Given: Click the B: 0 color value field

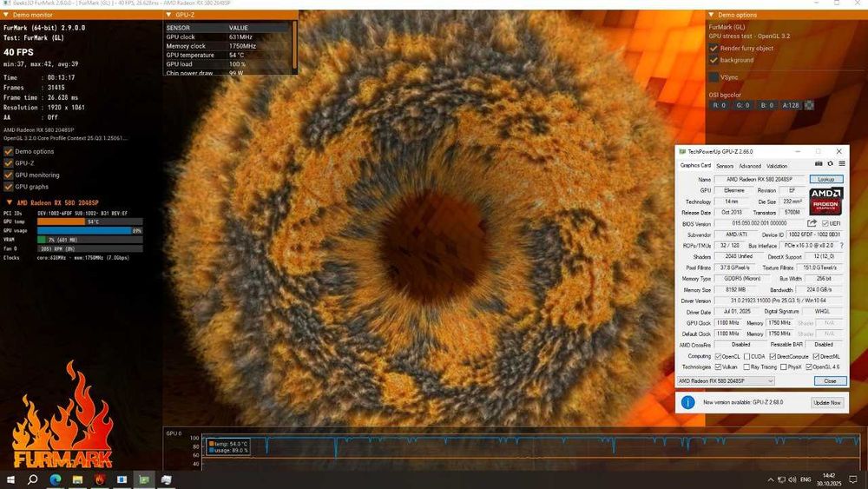Looking at the screenshot, I should (766, 105).
